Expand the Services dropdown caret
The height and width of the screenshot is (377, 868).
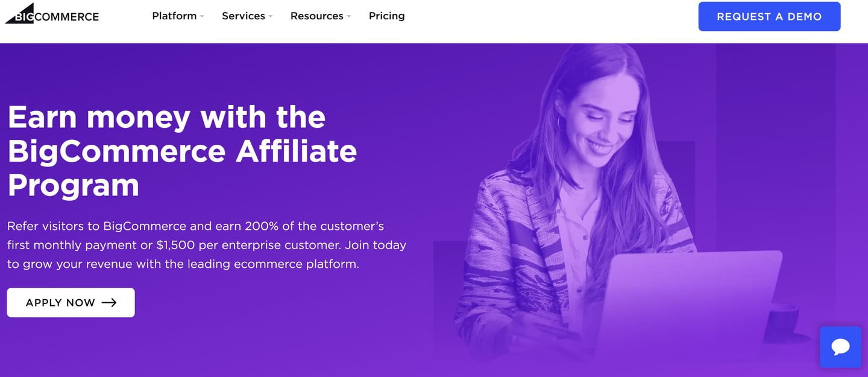(x=271, y=16)
